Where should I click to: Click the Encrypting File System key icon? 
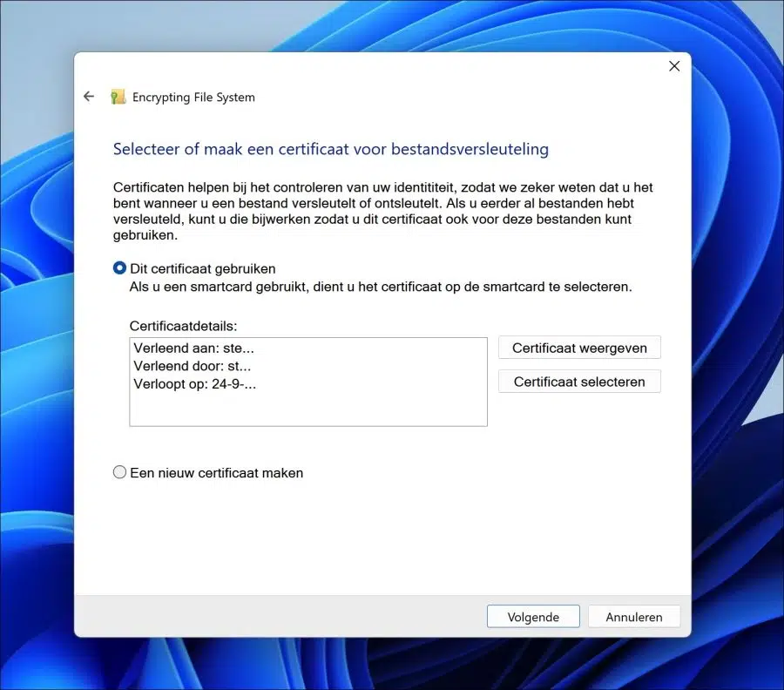(x=118, y=97)
